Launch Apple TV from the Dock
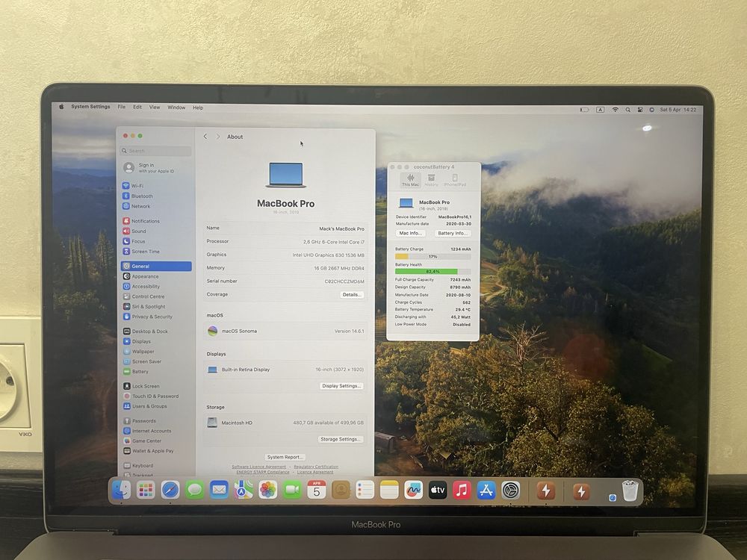 pyautogui.click(x=438, y=490)
